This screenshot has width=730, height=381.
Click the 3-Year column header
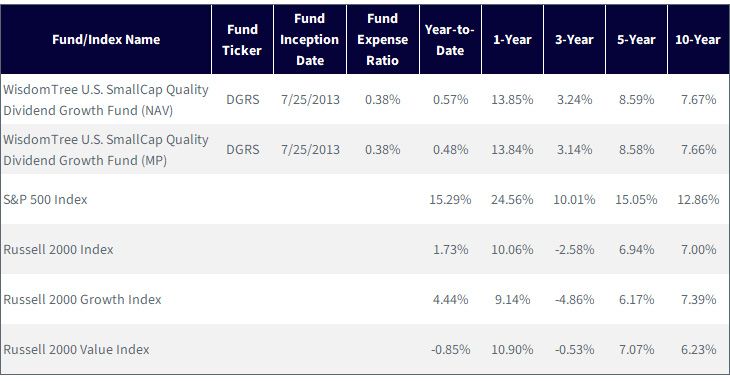pyautogui.click(x=575, y=40)
